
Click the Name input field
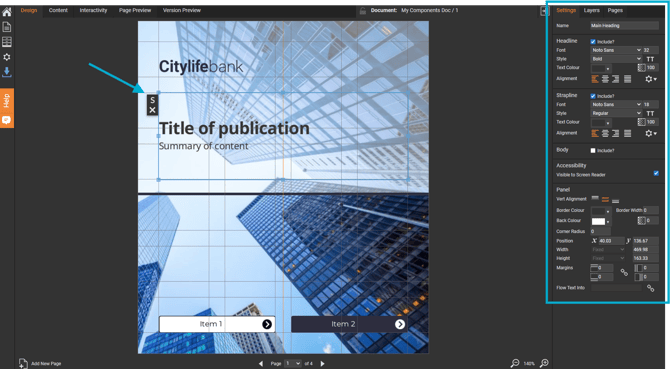[x=624, y=26]
